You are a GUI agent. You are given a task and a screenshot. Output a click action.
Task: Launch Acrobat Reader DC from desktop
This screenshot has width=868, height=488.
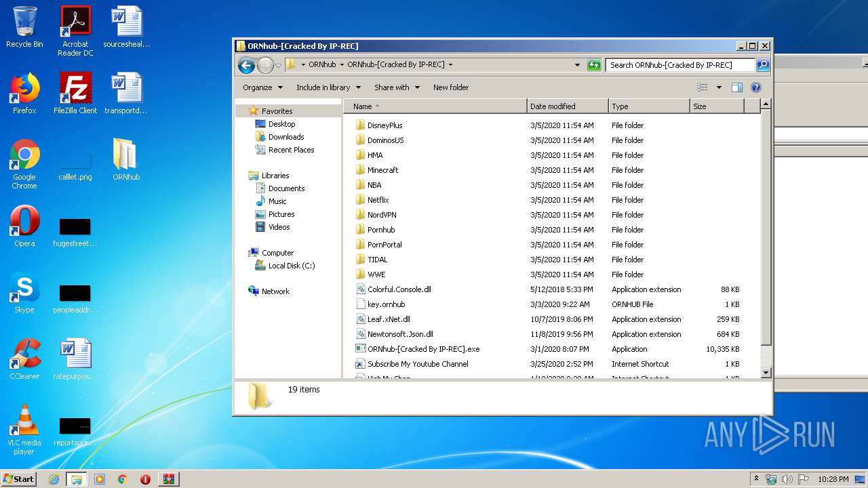pyautogui.click(x=75, y=31)
